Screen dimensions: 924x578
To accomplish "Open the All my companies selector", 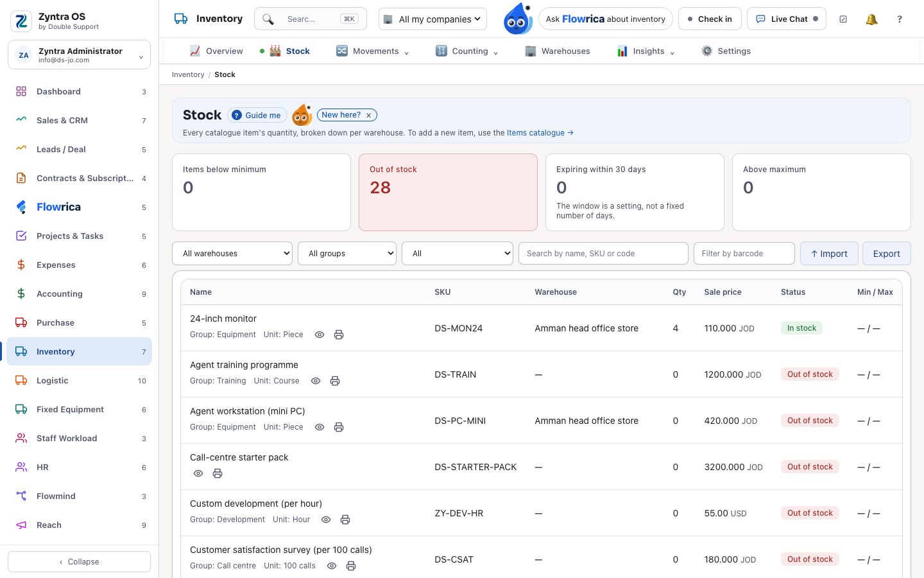I will tap(432, 19).
